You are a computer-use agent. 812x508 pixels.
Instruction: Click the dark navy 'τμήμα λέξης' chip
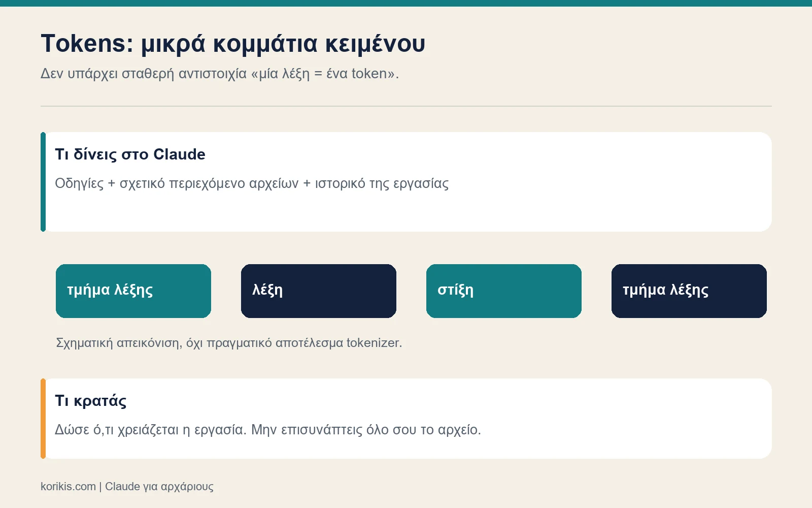coord(689,291)
